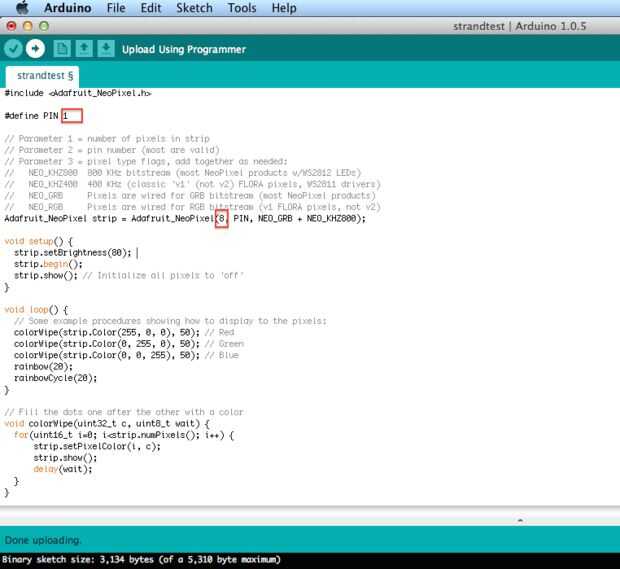Screen dimensions: 620x569
Task: Click the NEO_KHZ800 comment line
Action: click(x=183, y=173)
